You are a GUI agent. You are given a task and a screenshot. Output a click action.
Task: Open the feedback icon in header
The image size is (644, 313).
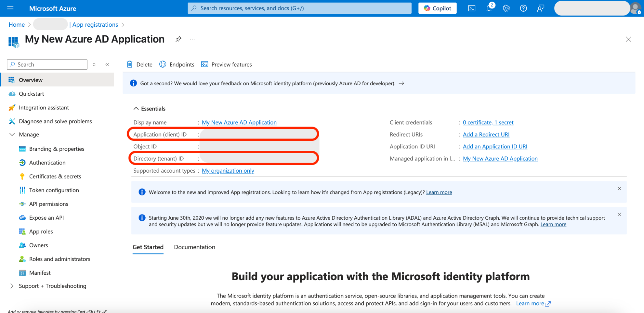(x=541, y=8)
